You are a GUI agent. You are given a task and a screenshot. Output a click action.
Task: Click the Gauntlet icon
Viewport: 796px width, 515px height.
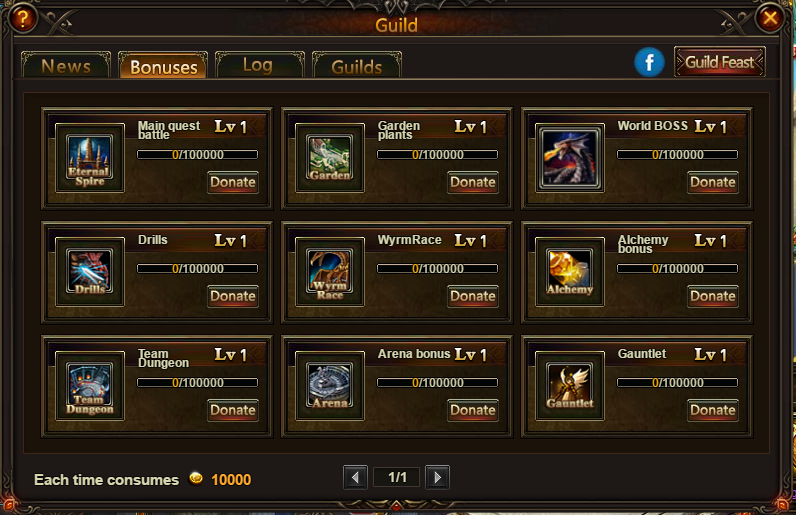570,386
